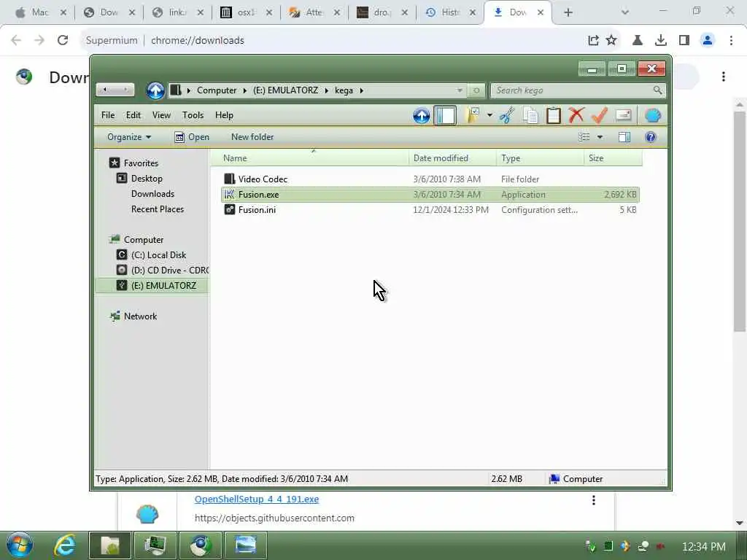Expand the Folder Options toolbar dropdown arrow
The height and width of the screenshot is (560, 747).
point(489,115)
